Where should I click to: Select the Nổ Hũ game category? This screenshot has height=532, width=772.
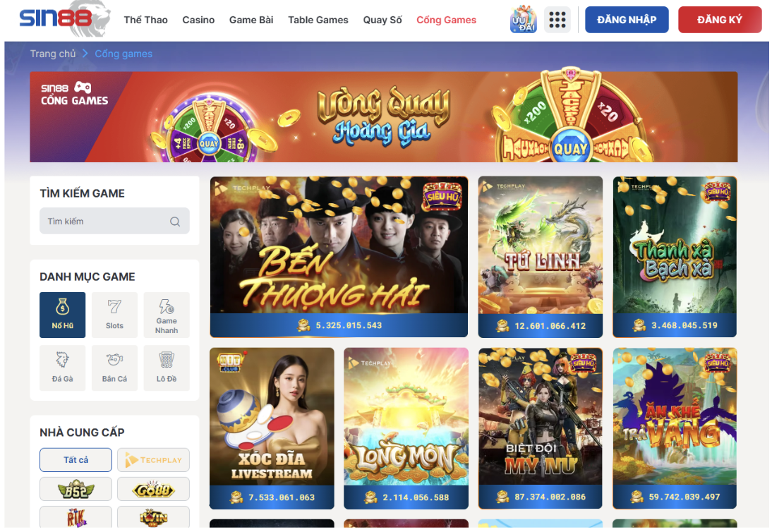pyautogui.click(x=63, y=315)
